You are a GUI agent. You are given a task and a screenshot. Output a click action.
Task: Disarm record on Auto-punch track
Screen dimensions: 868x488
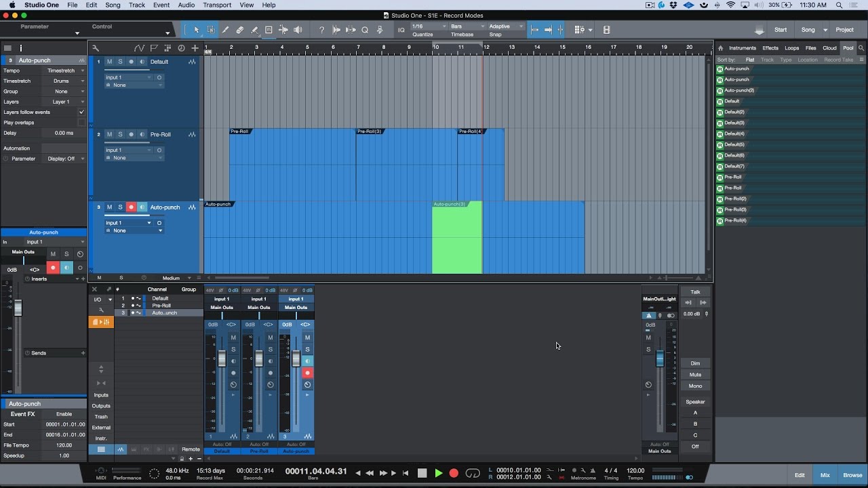point(132,207)
